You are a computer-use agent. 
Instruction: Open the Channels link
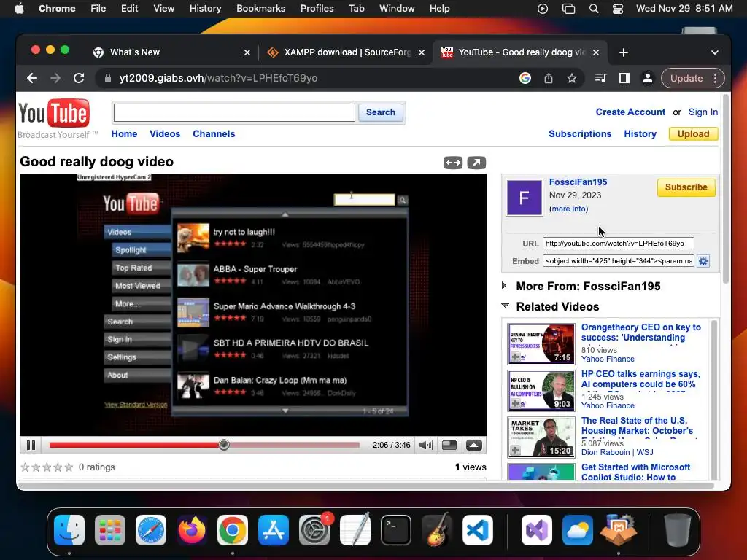[x=214, y=134]
